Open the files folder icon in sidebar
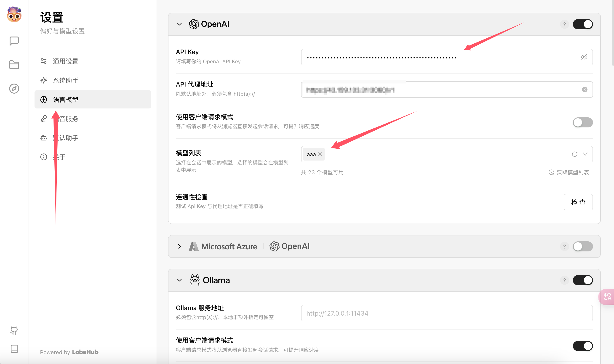 click(14, 65)
